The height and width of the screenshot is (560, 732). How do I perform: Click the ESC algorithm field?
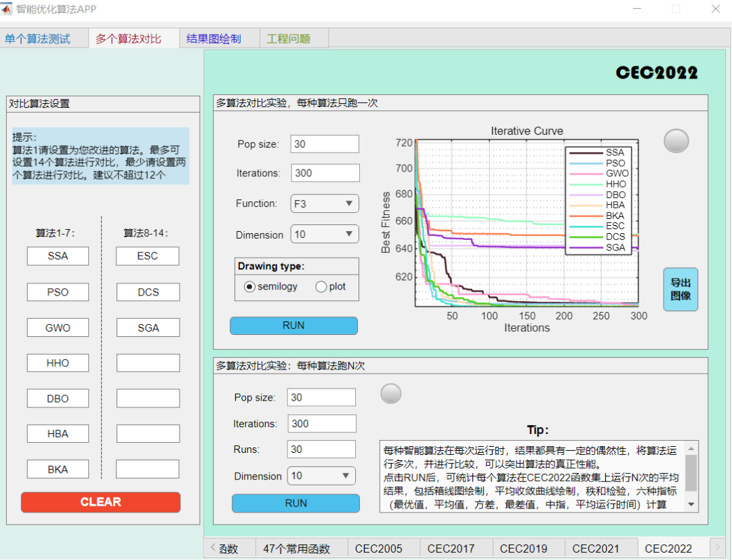click(148, 256)
